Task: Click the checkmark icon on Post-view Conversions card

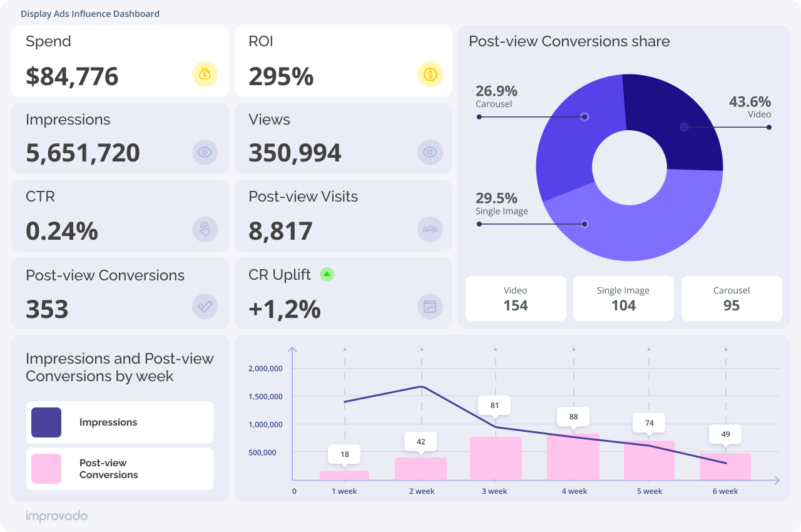Action: 205,307
